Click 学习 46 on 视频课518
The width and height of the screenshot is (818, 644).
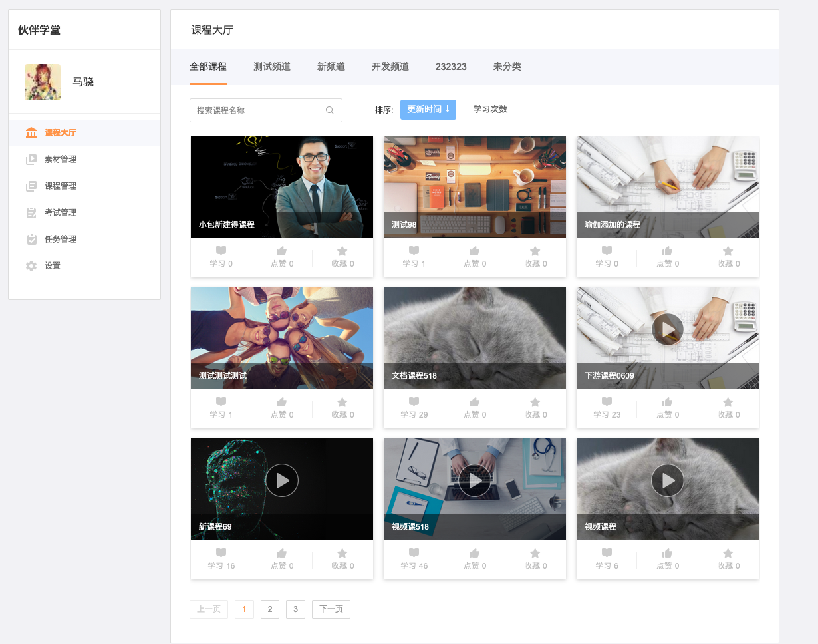pyautogui.click(x=414, y=566)
